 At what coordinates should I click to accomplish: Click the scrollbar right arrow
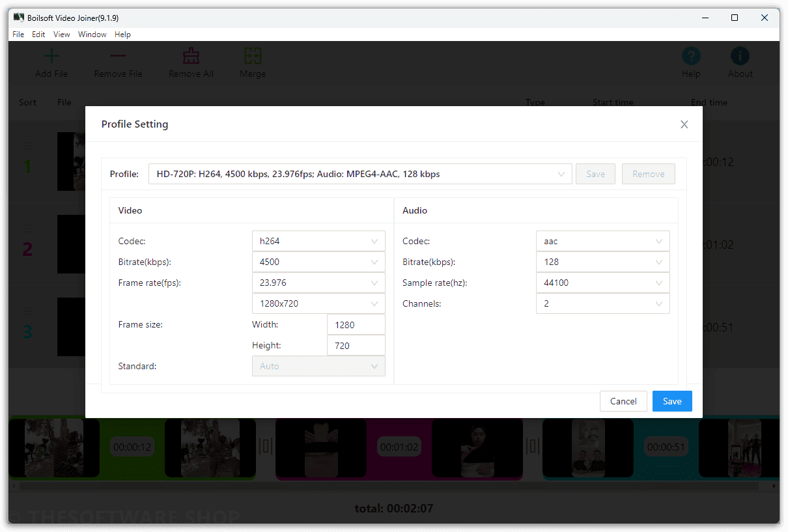point(774,486)
